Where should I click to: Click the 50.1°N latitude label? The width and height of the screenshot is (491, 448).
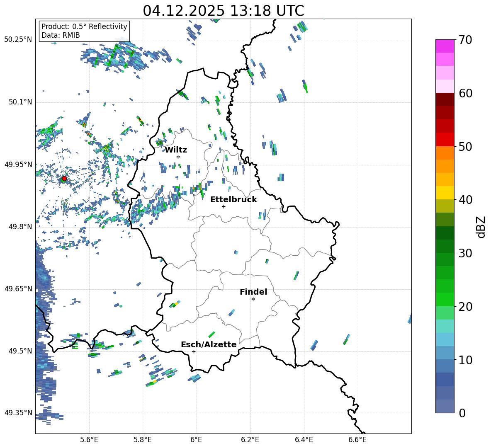pos(20,102)
